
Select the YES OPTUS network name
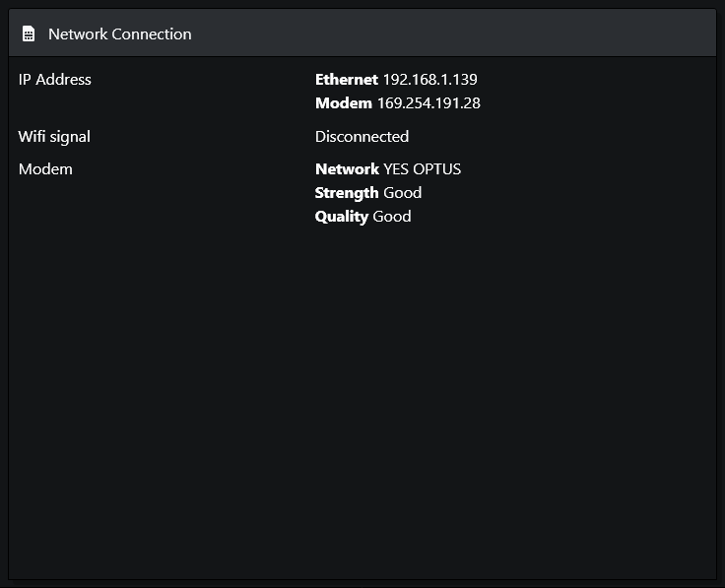click(x=423, y=169)
